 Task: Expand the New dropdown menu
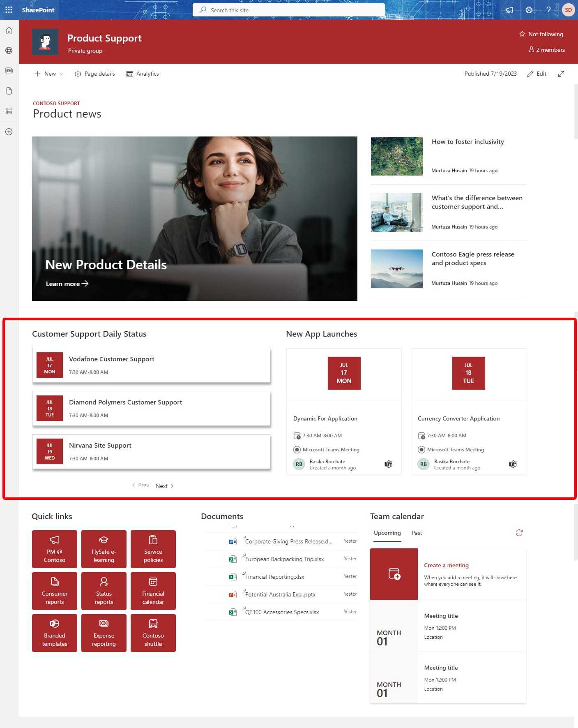pos(49,74)
